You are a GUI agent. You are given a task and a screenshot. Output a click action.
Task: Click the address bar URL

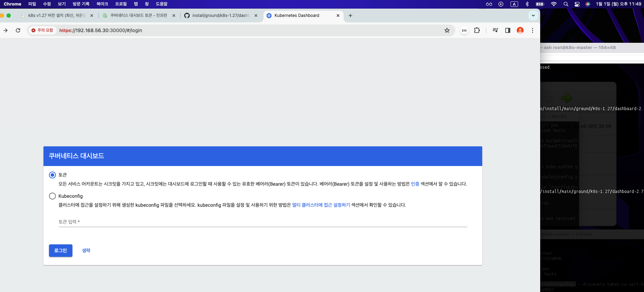101,30
